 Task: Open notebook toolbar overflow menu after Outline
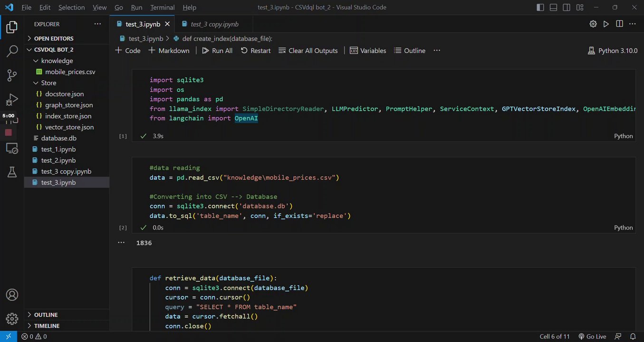pyautogui.click(x=437, y=50)
